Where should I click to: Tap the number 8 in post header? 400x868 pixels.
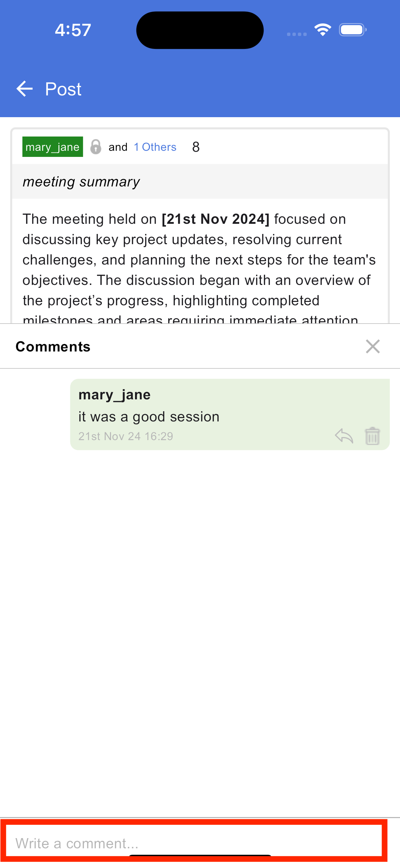pos(196,147)
